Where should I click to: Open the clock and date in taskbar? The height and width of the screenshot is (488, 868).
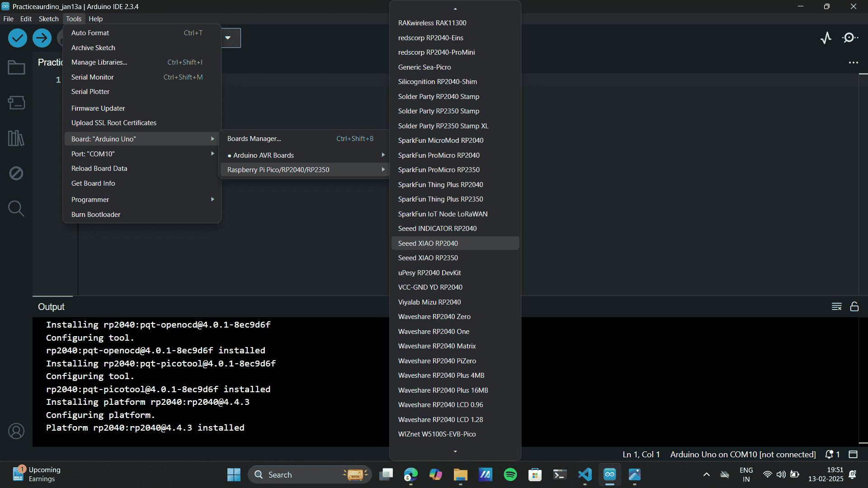pyautogui.click(x=826, y=474)
